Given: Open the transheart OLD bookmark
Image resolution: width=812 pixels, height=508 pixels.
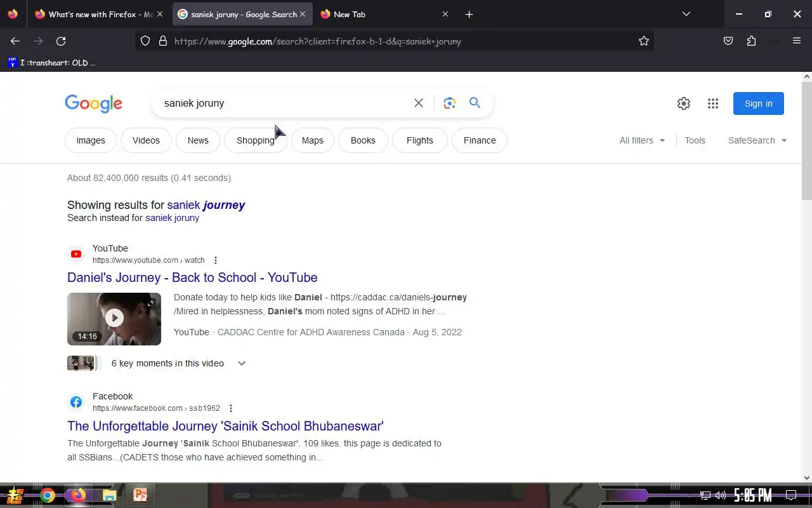Looking at the screenshot, I should 51,63.
